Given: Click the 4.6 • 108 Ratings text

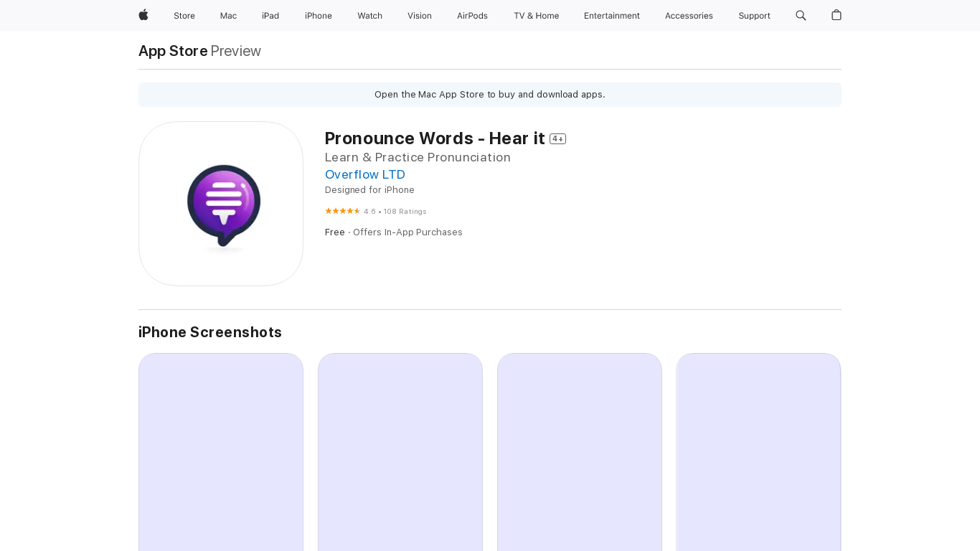Looking at the screenshot, I should click(x=395, y=212).
